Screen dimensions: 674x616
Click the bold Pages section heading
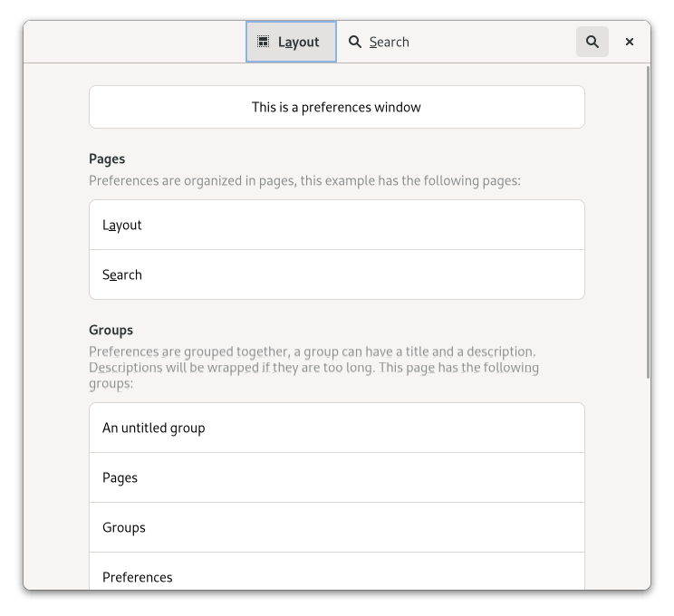[x=107, y=159]
